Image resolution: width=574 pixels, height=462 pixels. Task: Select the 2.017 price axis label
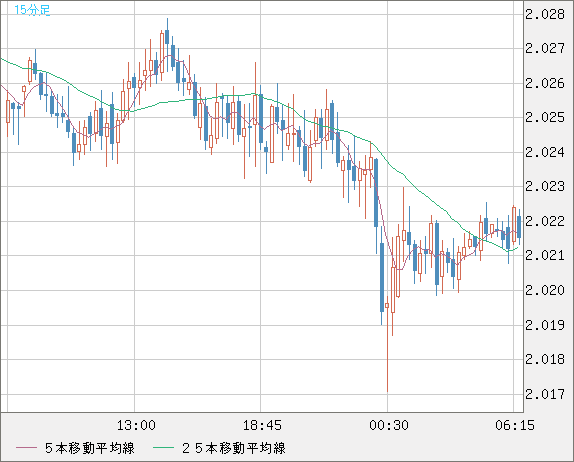[x=545, y=394]
